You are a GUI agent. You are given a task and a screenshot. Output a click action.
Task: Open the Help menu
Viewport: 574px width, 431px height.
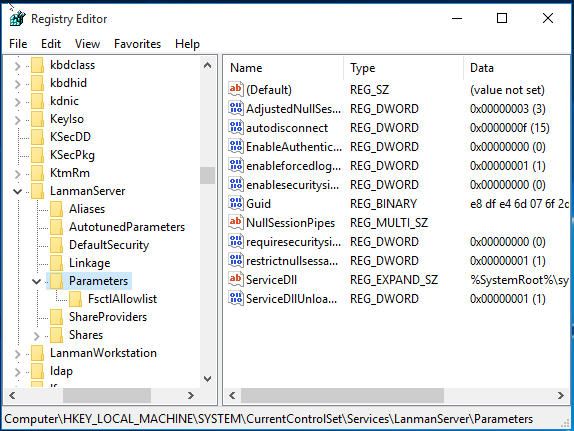(187, 44)
